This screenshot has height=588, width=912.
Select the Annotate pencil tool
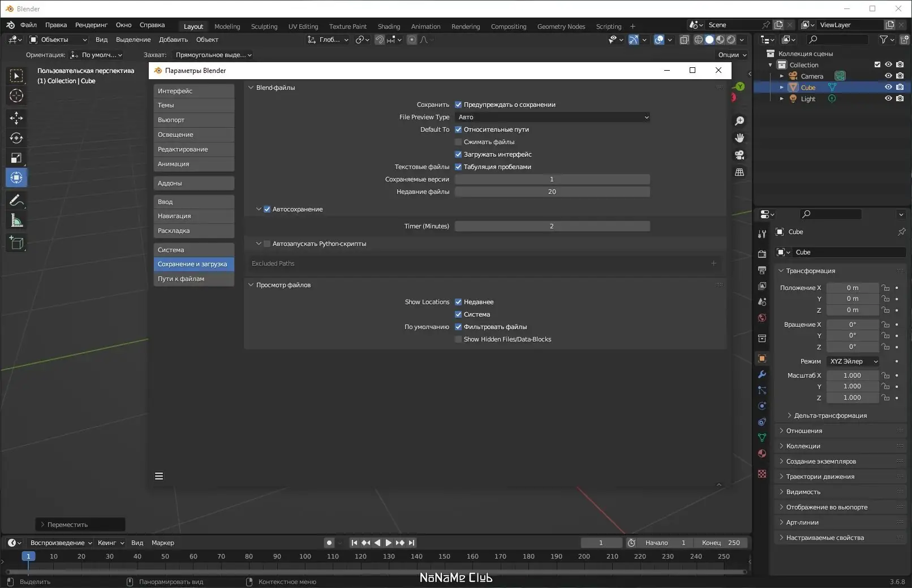tap(16, 200)
